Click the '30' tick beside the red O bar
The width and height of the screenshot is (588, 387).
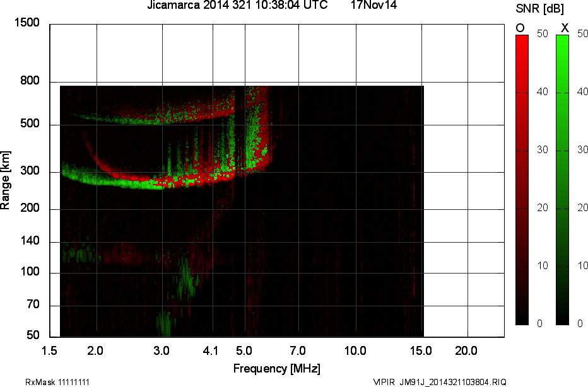pyautogui.click(x=543, y=150)
